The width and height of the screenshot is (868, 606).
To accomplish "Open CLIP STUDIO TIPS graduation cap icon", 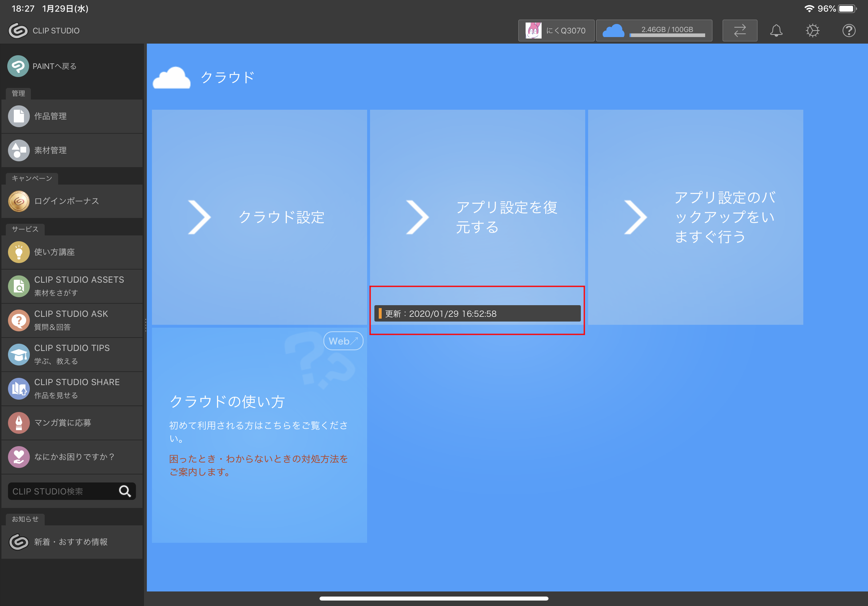I will point(19,354).
